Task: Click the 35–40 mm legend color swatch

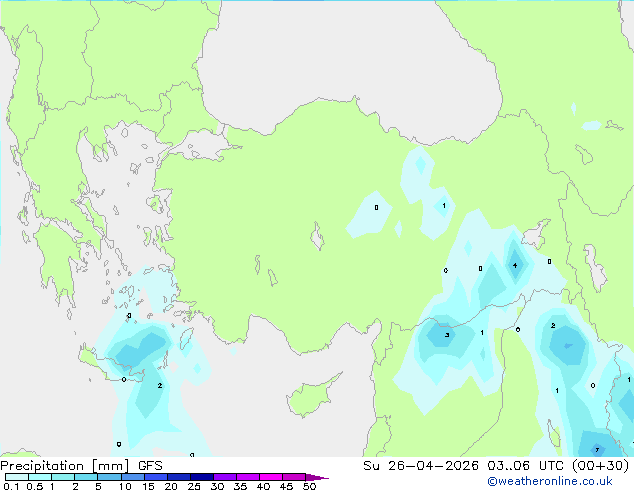Action: coord(248,477)
